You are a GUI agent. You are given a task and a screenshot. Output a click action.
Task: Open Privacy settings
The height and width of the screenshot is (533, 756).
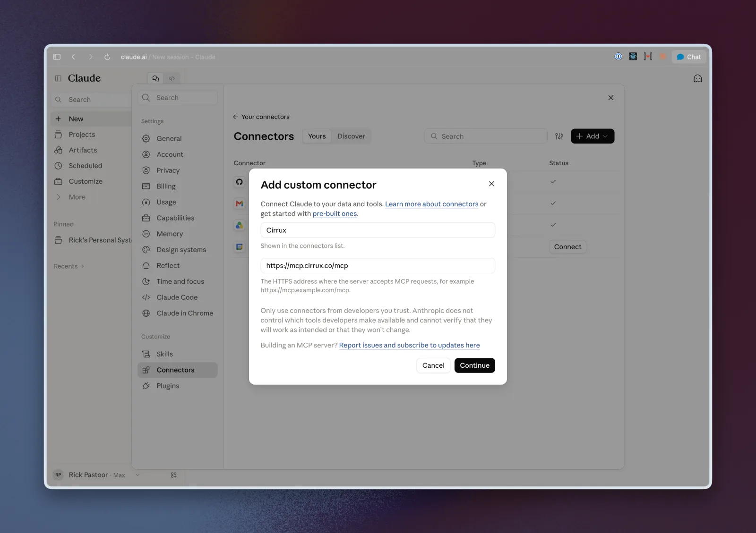pyautogui.click(x=178, y=170)
